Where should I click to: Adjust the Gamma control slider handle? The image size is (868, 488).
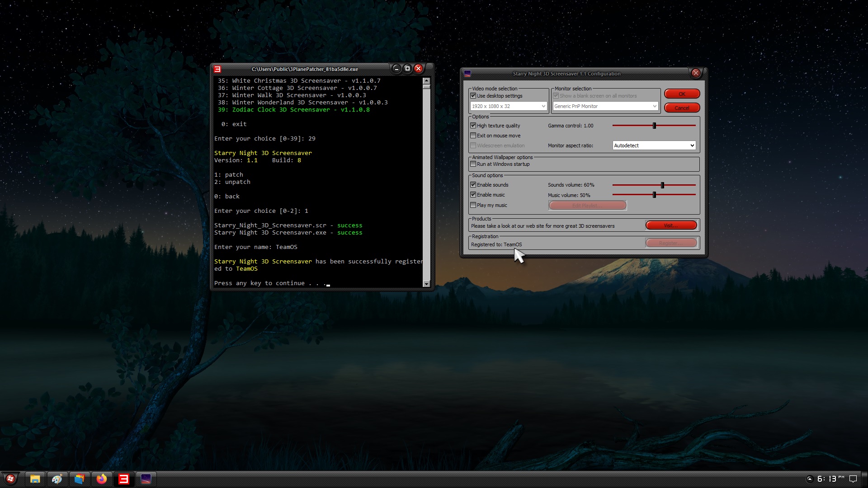pyautogui.click(x=654, y=126)
